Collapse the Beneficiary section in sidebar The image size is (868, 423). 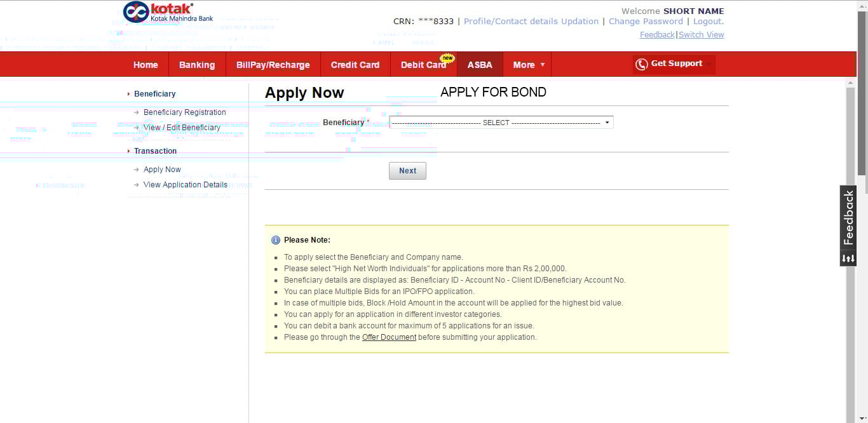[x=154, y=94]
